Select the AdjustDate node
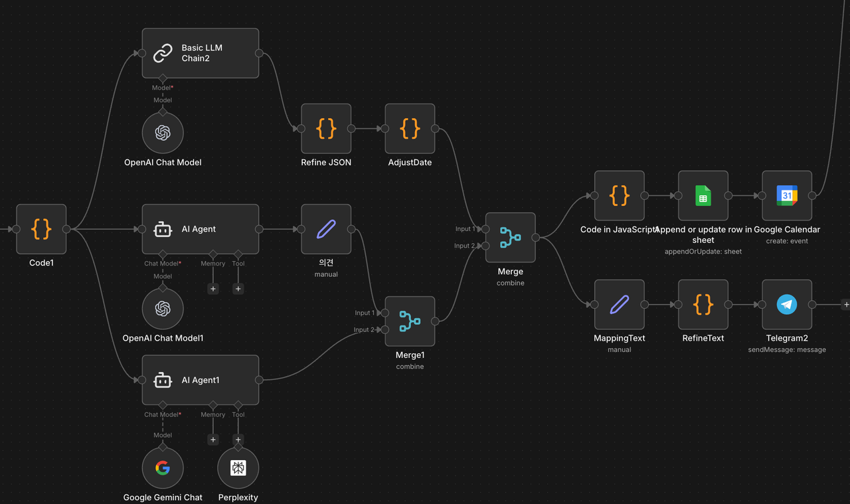850x504 pixels. (410, 129)
